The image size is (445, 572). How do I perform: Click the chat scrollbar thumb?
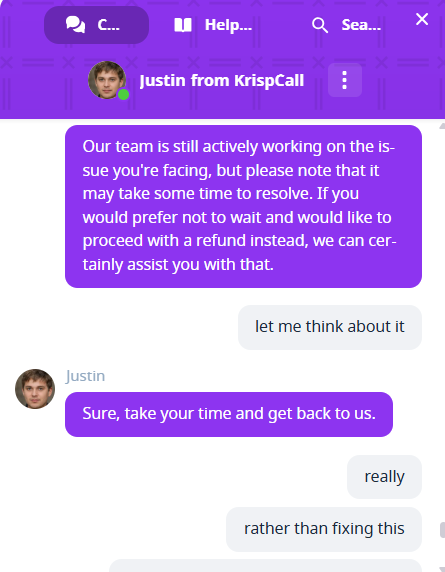click(x=442, y=530)
